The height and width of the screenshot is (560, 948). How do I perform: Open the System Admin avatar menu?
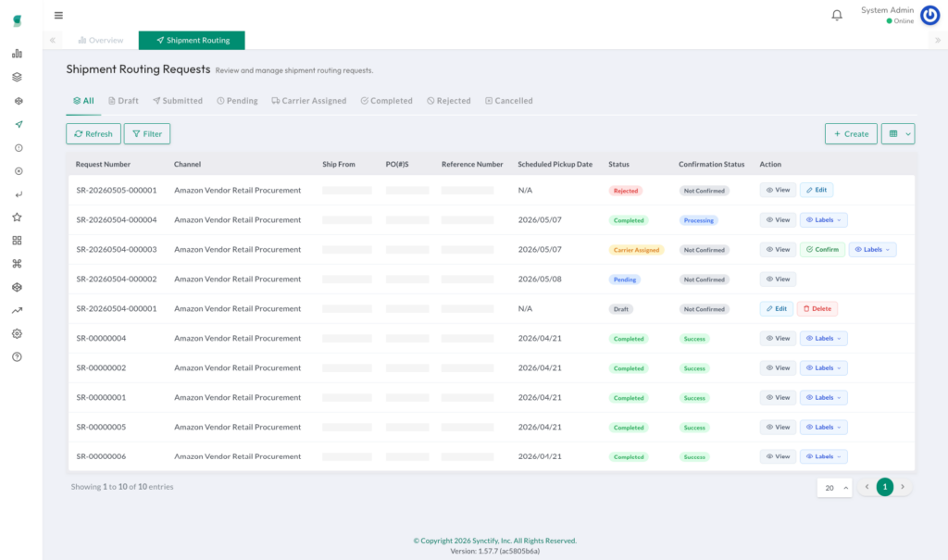[x=929, y=15]
